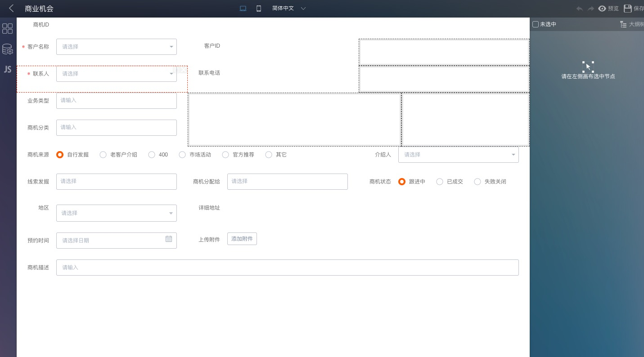644x357 pixels.
Task: Select 官方推荐 radio option
Action: pos(226,155)
